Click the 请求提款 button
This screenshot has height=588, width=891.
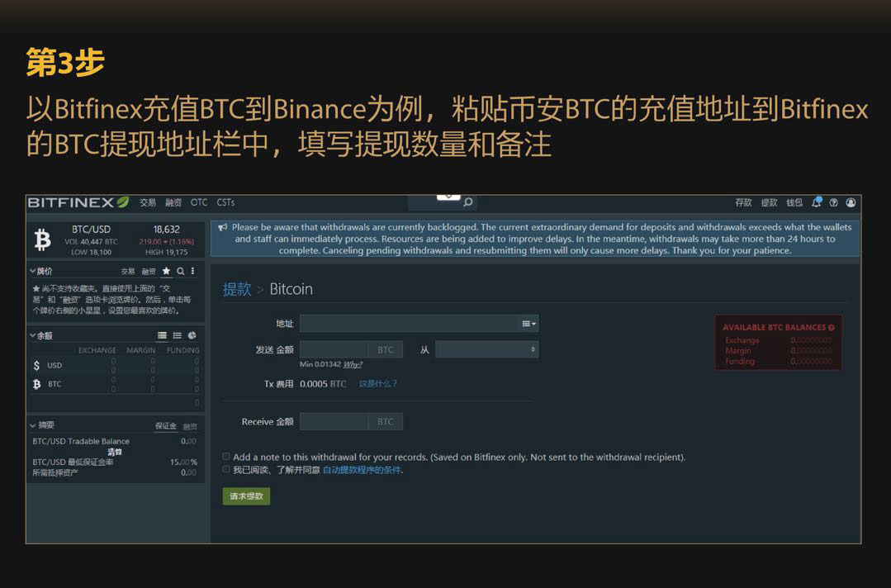[x=246, y=496]
